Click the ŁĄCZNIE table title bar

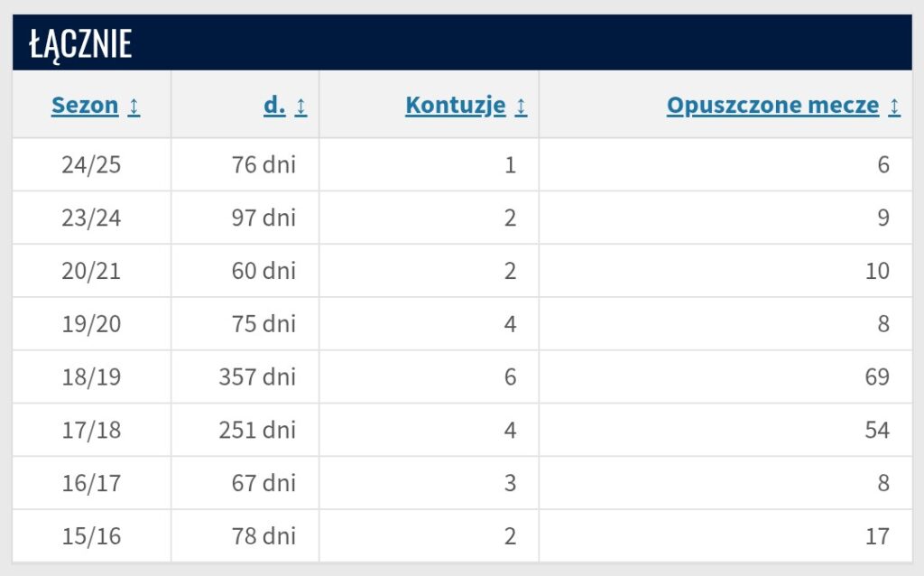(462, 43)
